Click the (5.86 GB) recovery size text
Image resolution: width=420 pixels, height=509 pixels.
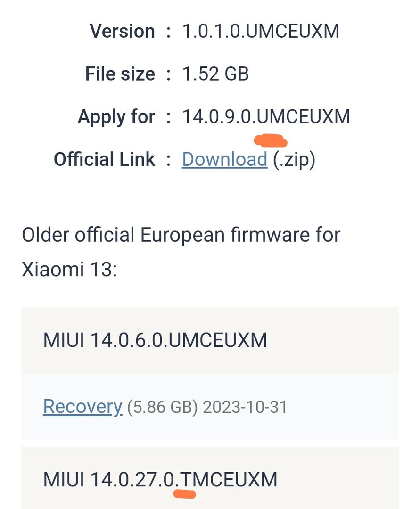coord(162,407)
